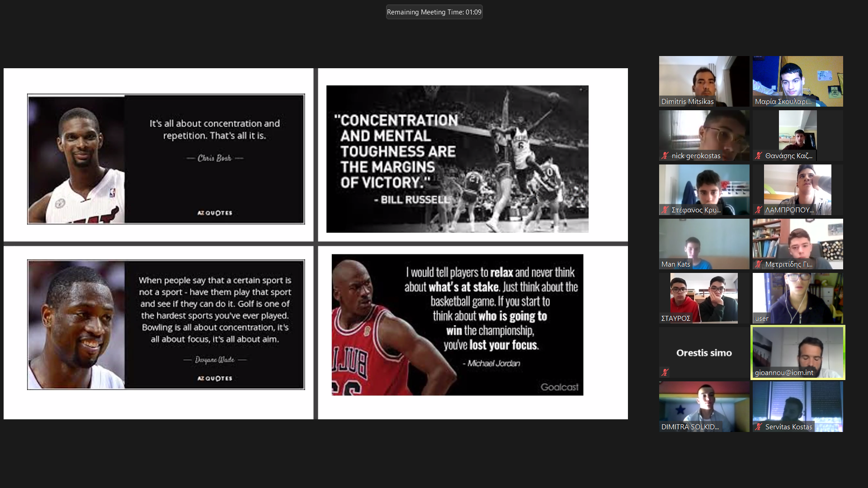This screenshot has width=868, height=488.
Task: Click Remaining Meeting Time indicator
Action: tap(434, 12)
